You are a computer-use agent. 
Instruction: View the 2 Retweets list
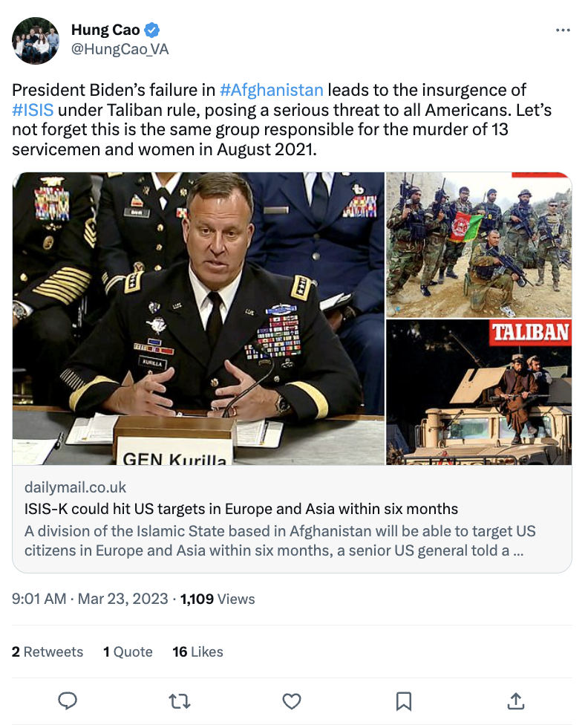(x=48, y=651)
